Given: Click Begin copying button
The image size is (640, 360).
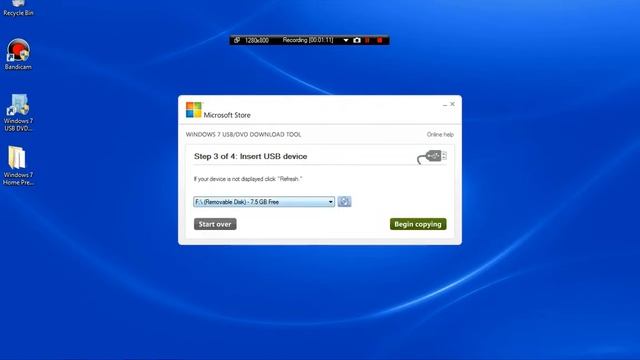Looking at the screenshot, I should point(418,224).
